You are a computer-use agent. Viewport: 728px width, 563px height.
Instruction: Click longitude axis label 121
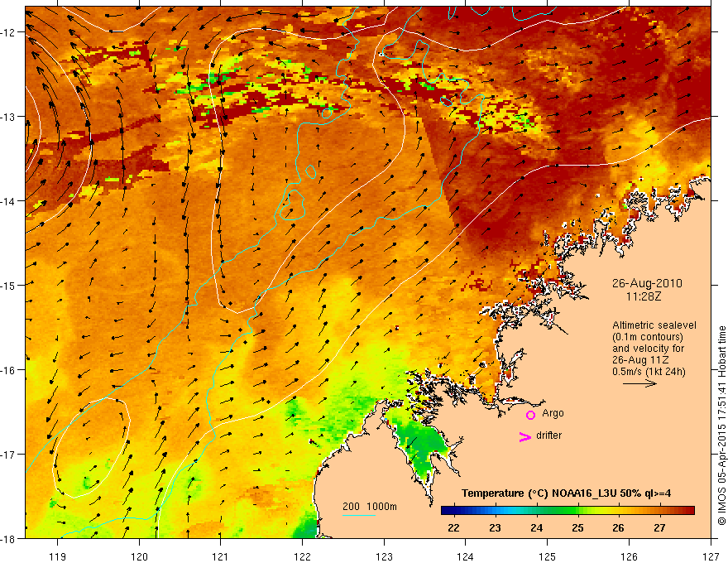tap(221, 556)
